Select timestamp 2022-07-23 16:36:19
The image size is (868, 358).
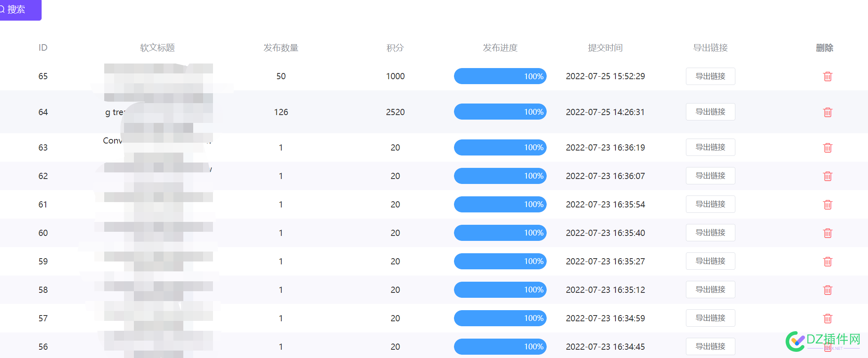(605, 148)
